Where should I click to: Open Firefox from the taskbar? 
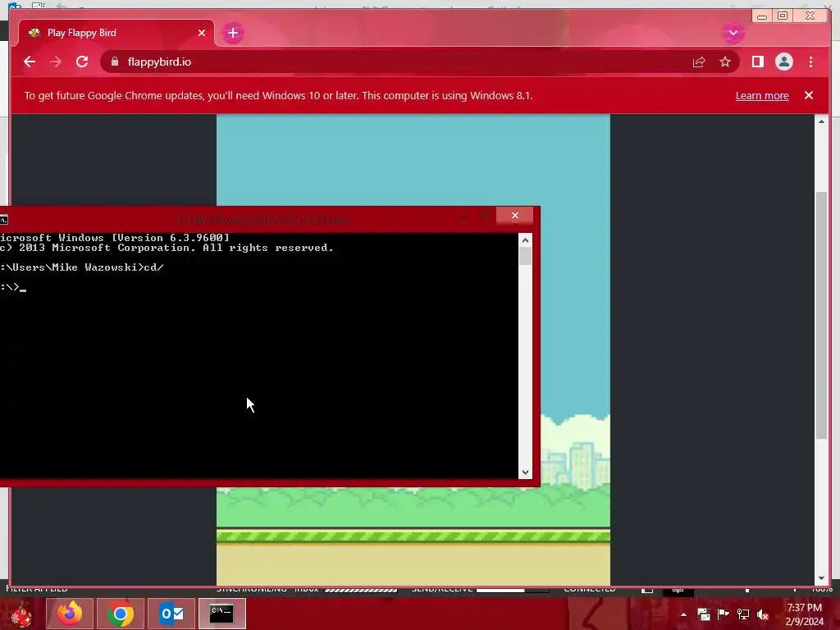pos(70,614)
